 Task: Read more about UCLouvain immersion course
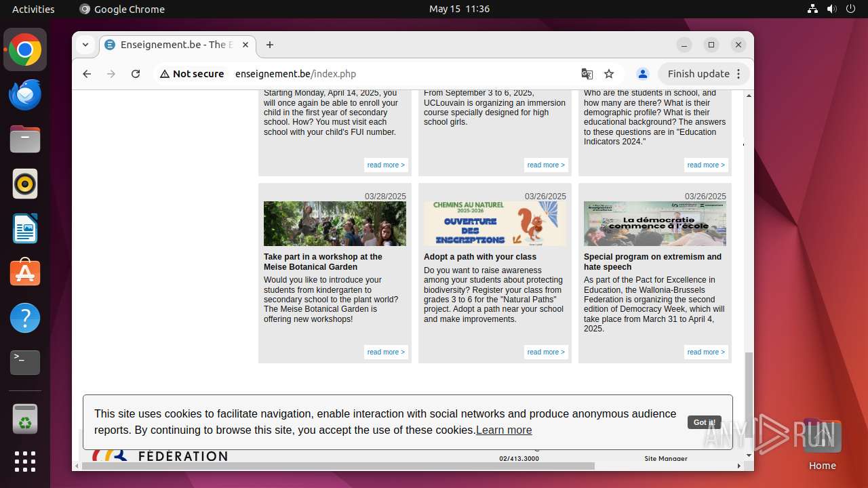(x=546, y=165)
